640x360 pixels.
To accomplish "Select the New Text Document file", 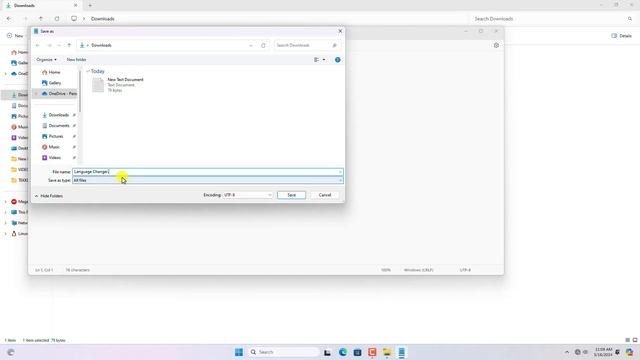I will coord(118,85).
